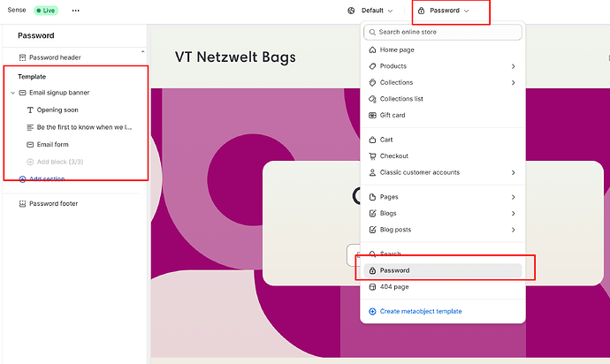
Task: Click the Gift card icon
Action: pyautogui.click(x=372, y=116)
